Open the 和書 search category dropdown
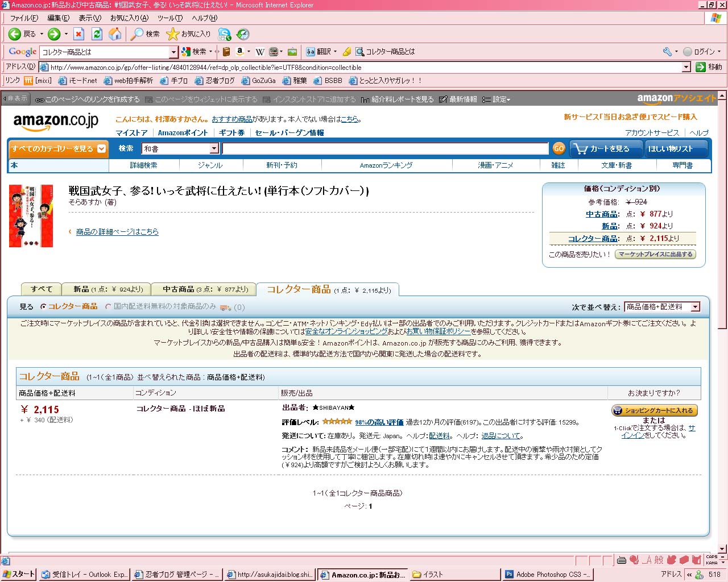 click(x=214, y=148)
